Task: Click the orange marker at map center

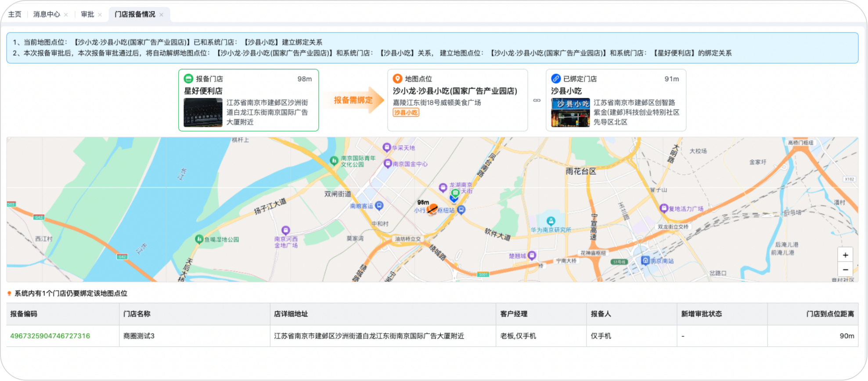Action: [432, 209]
